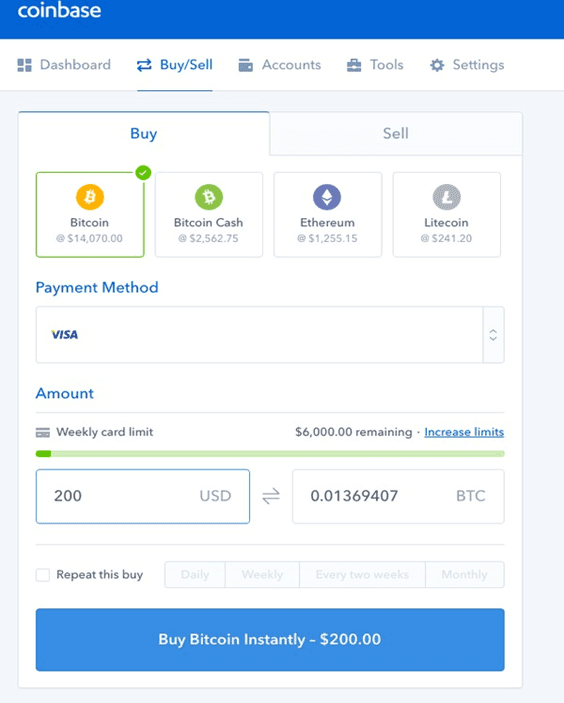Click the Payment Method heading
The height and width of the screenshot is (703, 564).
coord(97,287)
